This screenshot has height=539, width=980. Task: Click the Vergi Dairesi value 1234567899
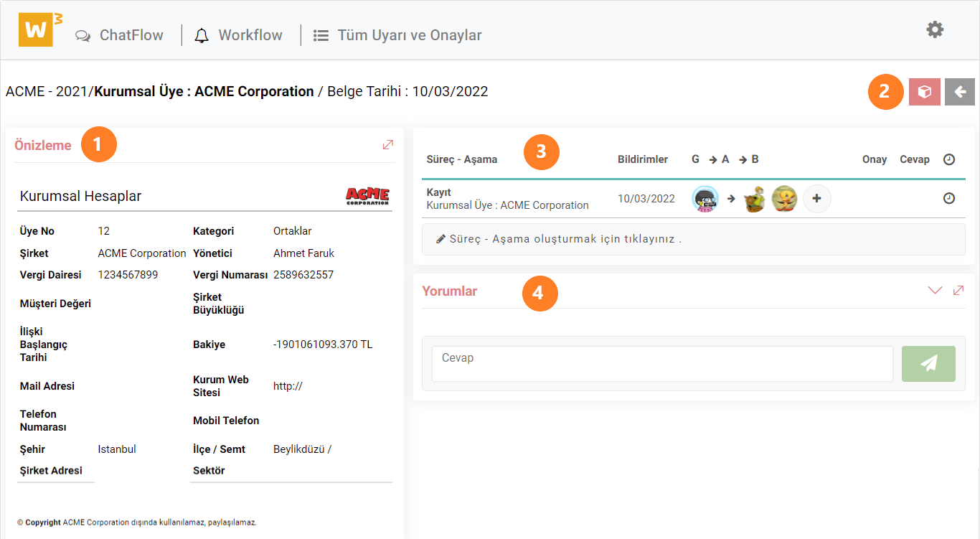(128, 275)
